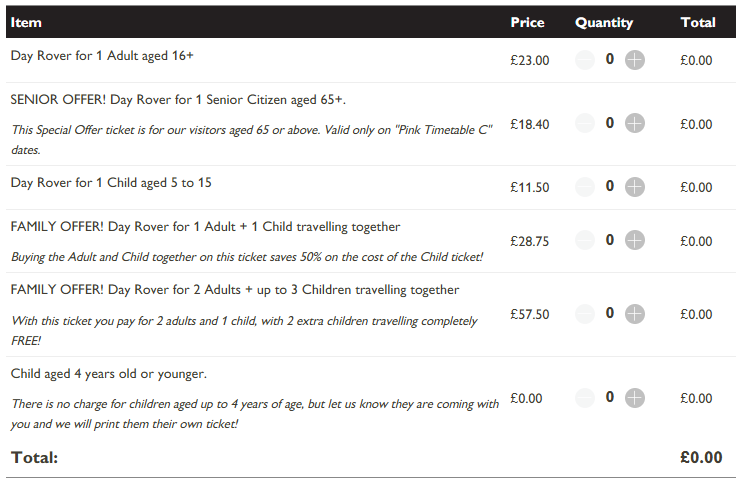Increase quantity for Adult 16+ Day Rover

pos(635,60)
